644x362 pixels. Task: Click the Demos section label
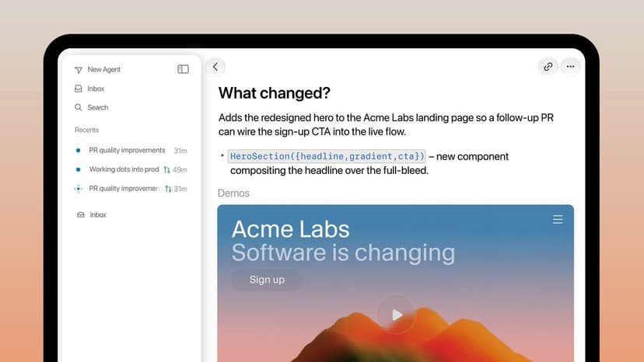click(x=233, y=193)
